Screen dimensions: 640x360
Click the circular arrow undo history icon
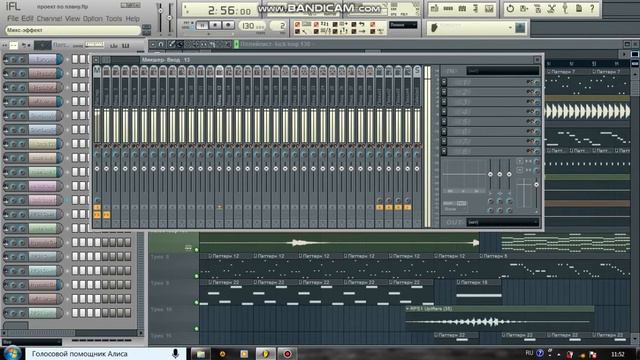510,9
